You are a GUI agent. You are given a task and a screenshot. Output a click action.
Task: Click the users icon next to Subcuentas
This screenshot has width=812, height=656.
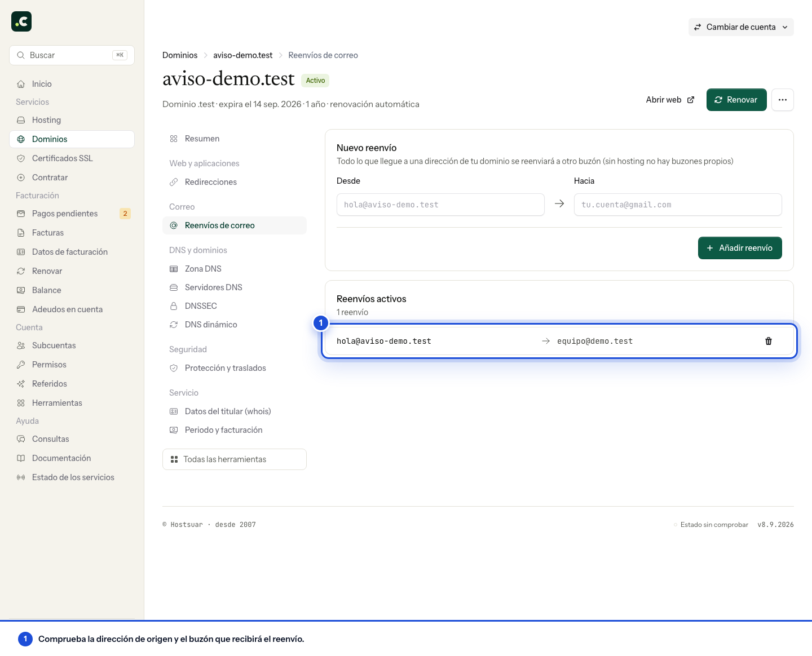[21, 345]
